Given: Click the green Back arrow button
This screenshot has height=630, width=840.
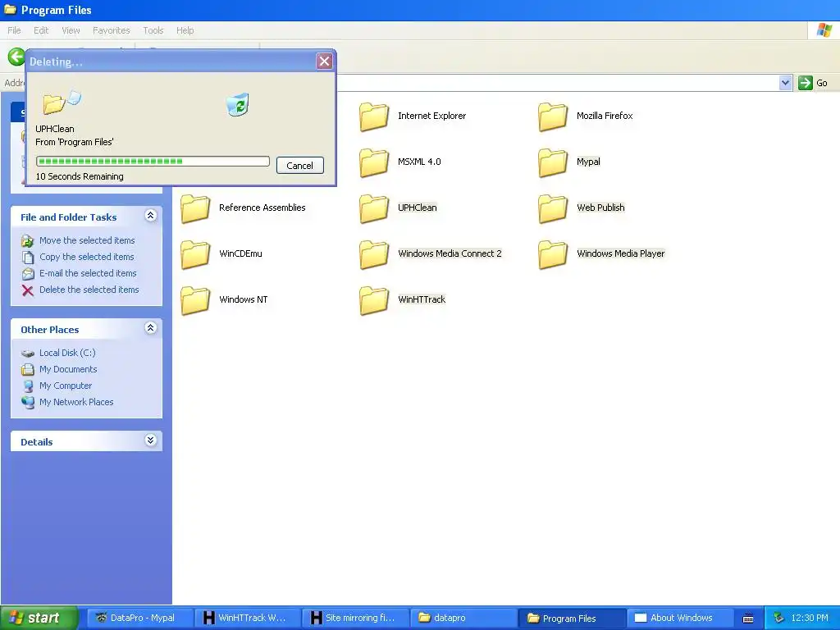Looking at the screenshot, I should click(16, 57).
